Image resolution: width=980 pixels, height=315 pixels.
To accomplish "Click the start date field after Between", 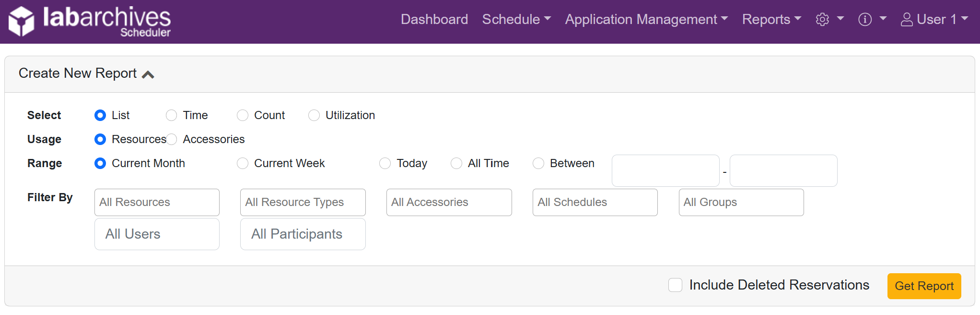I will pyautogui.click(x=665, y=170).
